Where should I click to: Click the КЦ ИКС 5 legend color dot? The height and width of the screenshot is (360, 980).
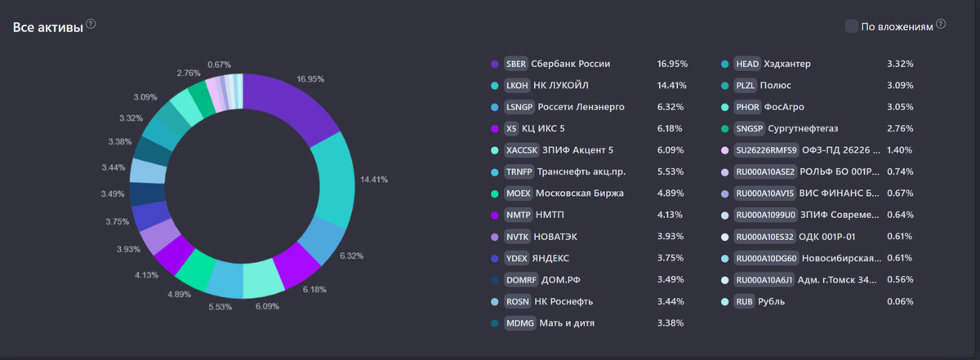[495, 128]
